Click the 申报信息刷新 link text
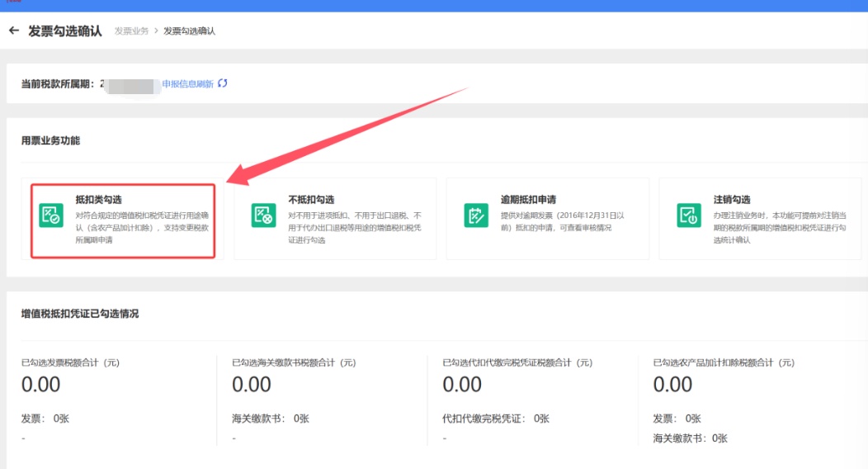868x469 pixels. (187, 84)
